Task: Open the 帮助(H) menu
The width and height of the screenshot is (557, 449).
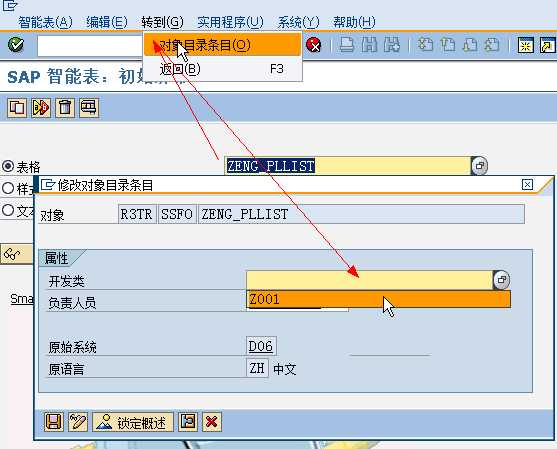Action: tap(354, 22)
